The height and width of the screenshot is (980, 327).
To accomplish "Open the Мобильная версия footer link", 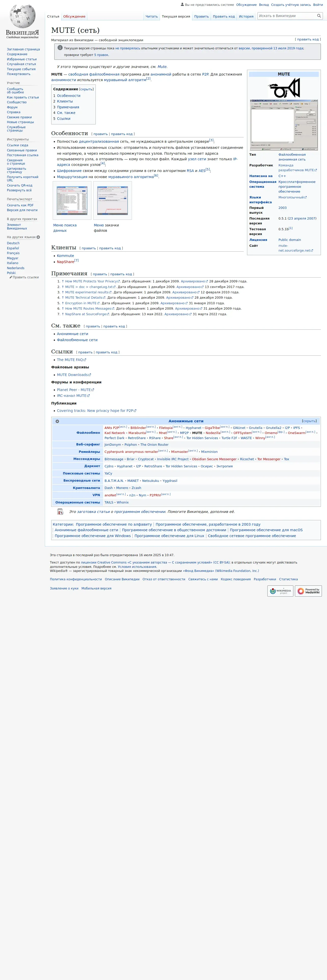I will coord(96,588).
